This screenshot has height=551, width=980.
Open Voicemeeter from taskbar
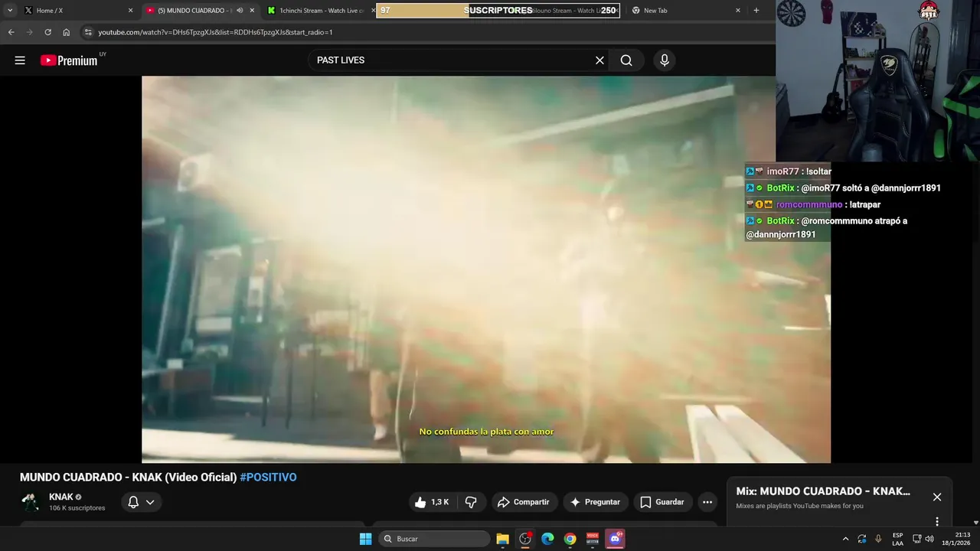point(593,539)
